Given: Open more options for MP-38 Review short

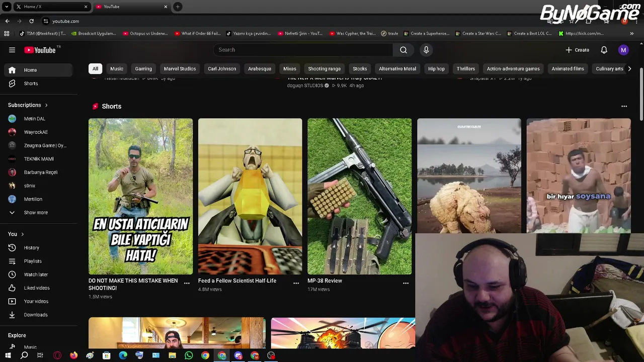Looking at the screenshot, I should (406, 283).
